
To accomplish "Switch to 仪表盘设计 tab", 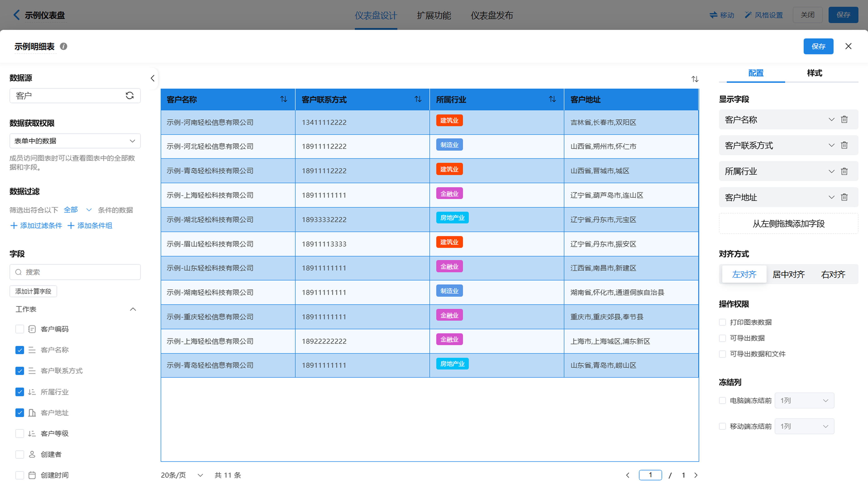I will click(376, 15).
